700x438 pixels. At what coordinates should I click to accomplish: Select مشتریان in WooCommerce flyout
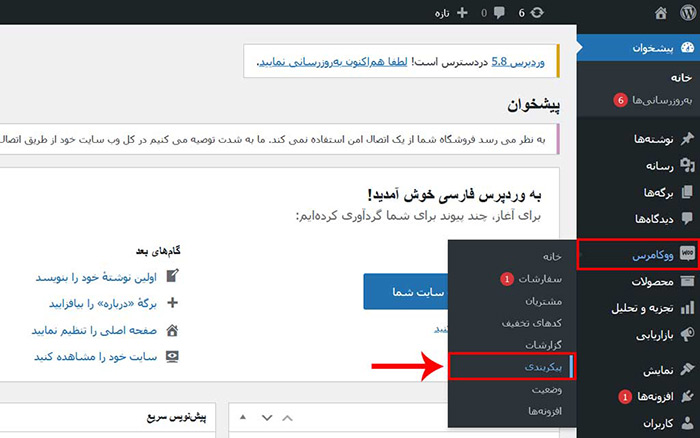543,301
